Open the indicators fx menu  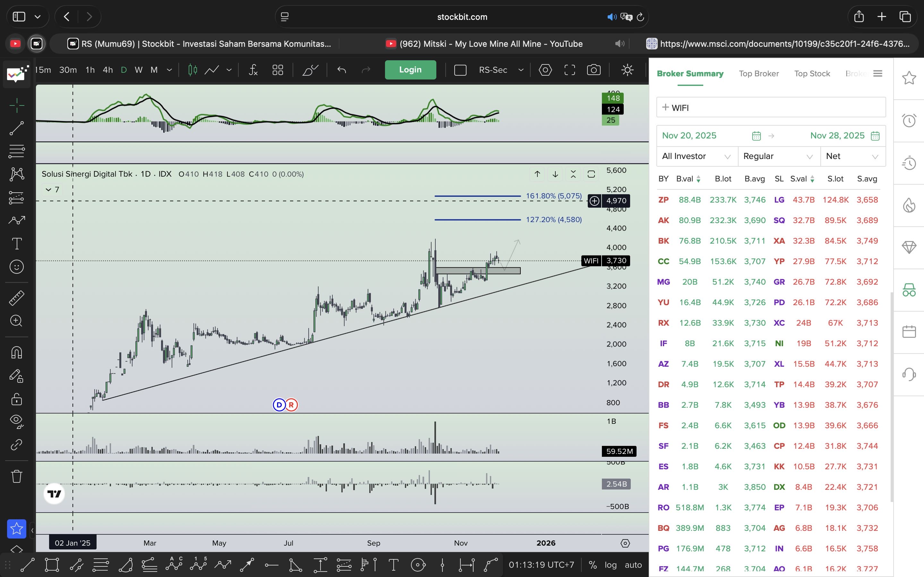point(253,70)
